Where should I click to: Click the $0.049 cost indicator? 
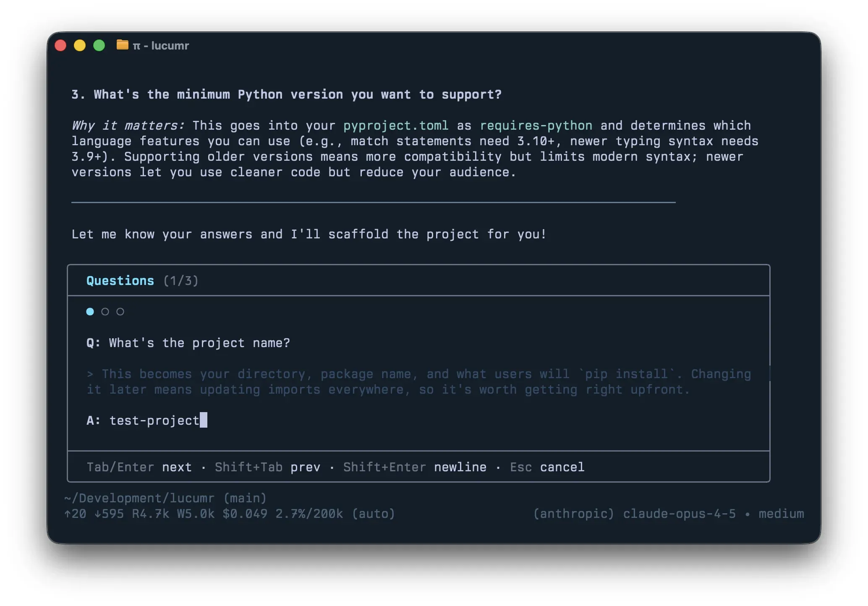point(245,513)
